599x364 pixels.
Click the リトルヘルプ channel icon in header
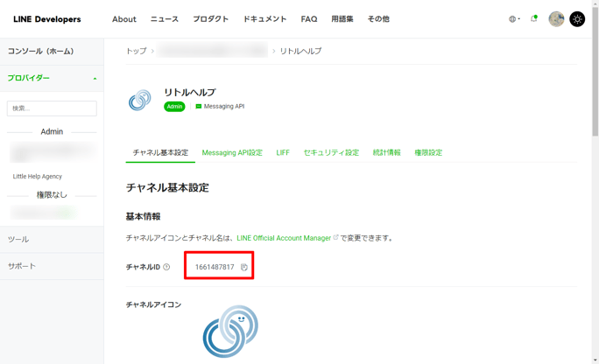coord(140,99)
